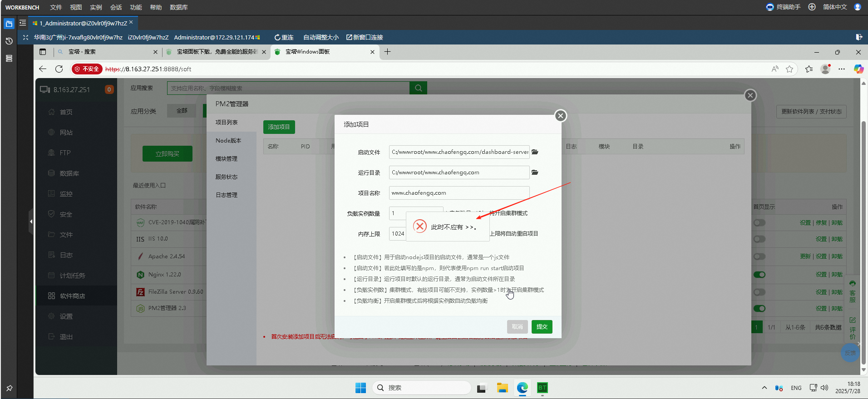Open File Explorer from taskbar
Screen dimensions: 868x399
click(502, 388)
